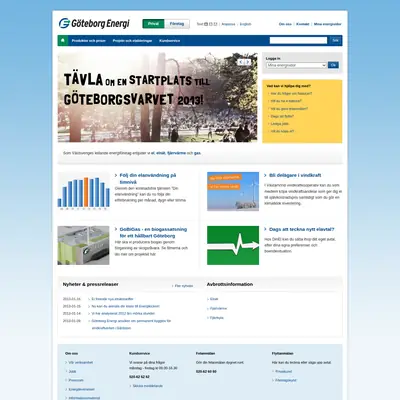Click the gas link in intro text

click(197, 153)
